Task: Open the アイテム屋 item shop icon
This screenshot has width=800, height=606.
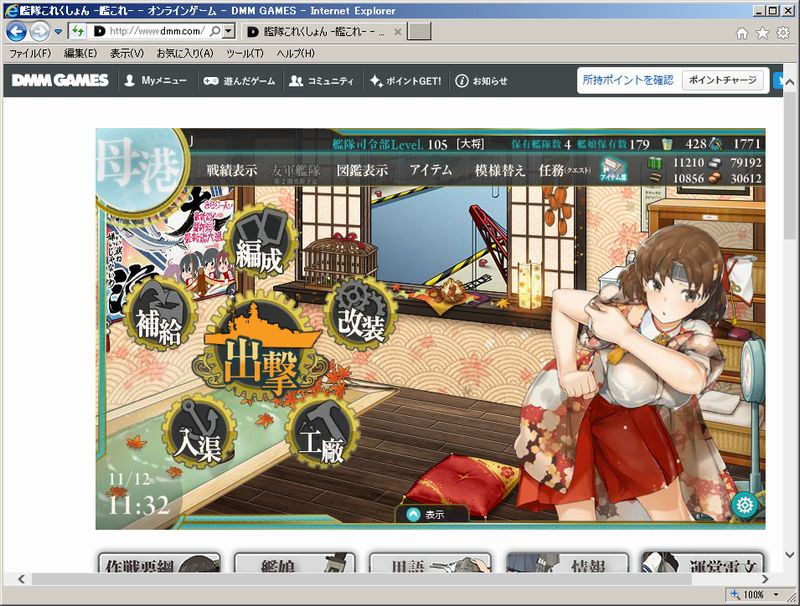Action: pos(613,169)
